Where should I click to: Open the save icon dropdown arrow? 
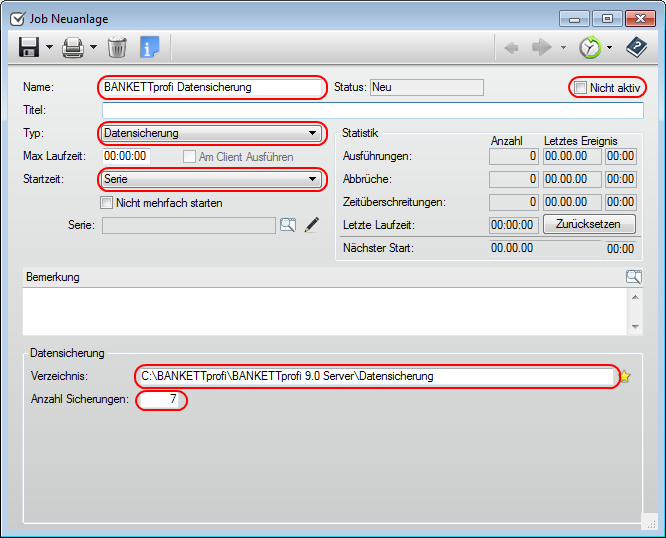coord(49,47)
